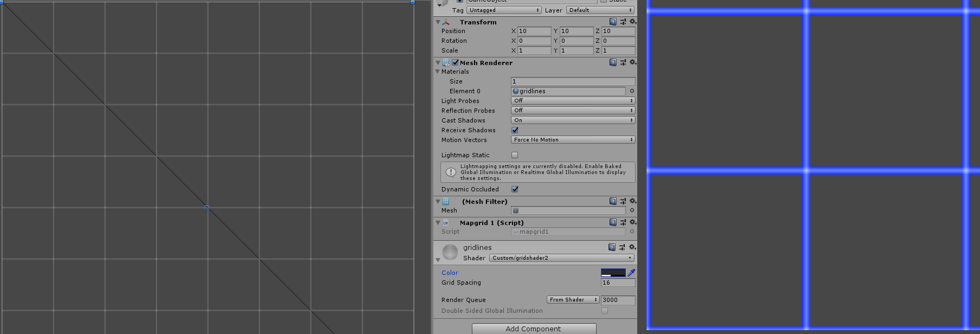The width and height of the screenshot is (980, 334).
Task: Open gridlines material preset selector
Action: pos(622,247)
